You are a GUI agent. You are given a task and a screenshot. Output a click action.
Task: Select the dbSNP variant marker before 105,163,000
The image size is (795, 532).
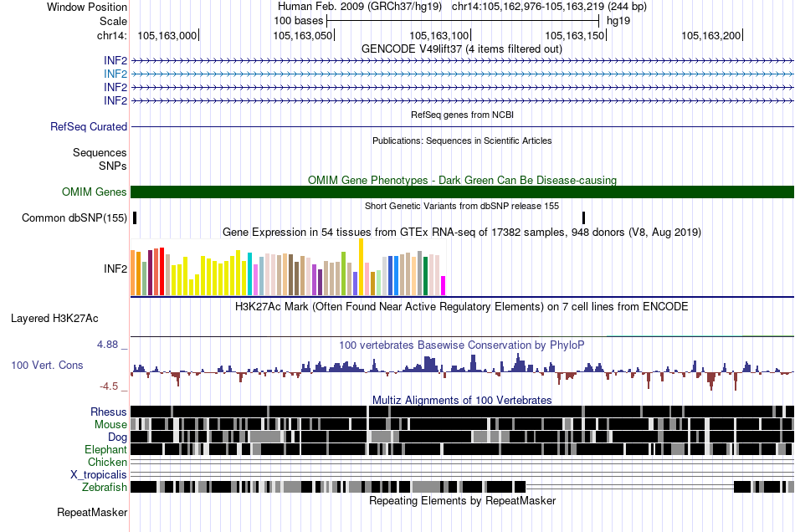pos(135,217)
